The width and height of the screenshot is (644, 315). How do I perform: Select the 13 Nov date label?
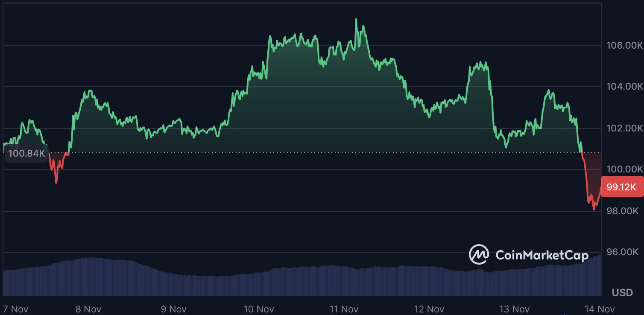514,309
